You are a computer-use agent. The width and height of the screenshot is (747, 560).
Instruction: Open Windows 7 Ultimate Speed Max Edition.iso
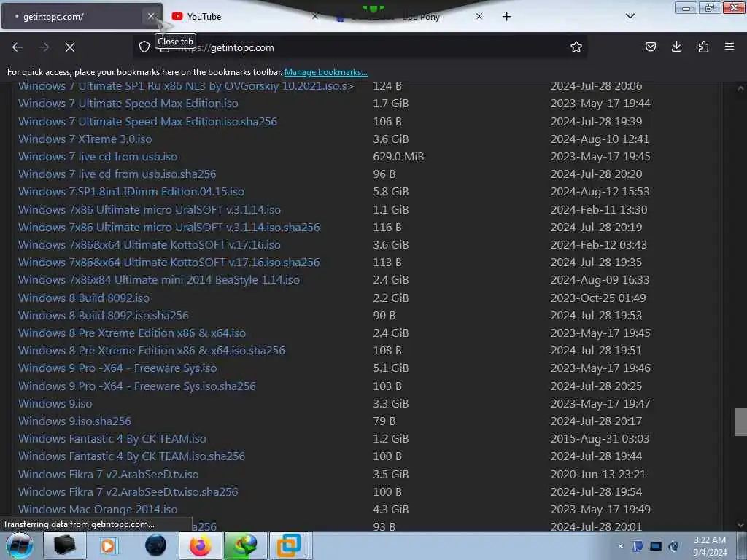[128, 104]
